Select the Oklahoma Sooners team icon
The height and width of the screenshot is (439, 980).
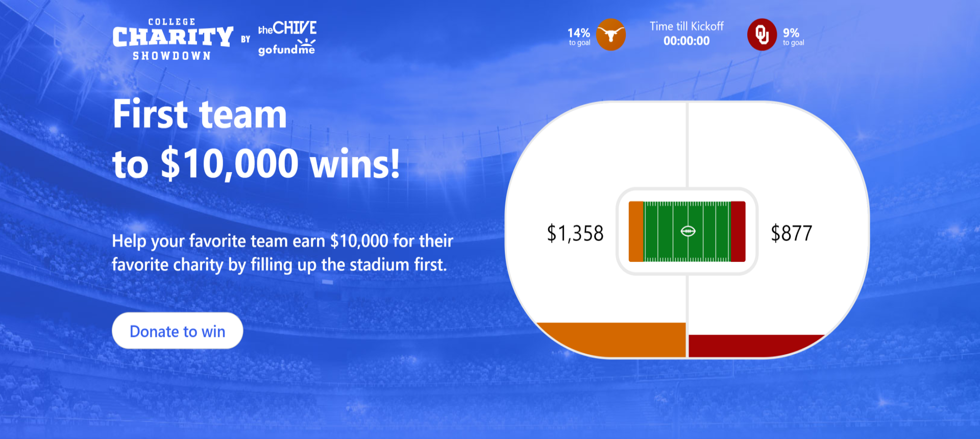point(762,35)
